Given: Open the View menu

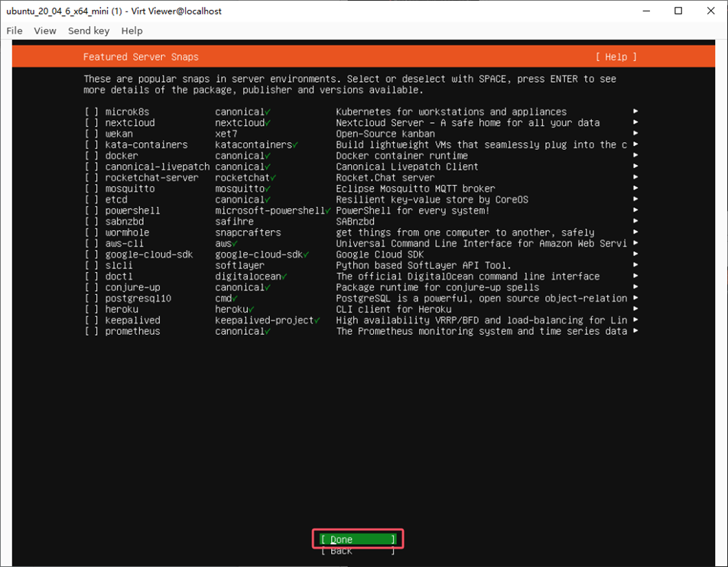Looking at the screenshot, I should 45,31.
